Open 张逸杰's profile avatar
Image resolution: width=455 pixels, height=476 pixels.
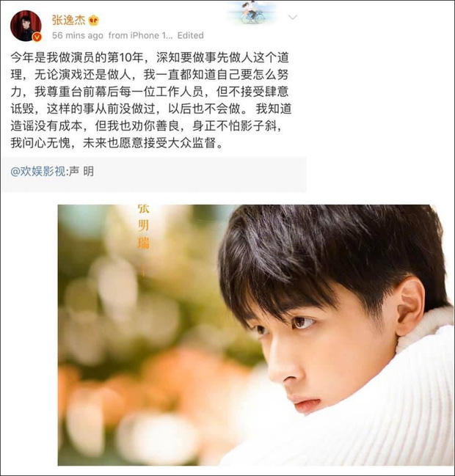pos(26,26)
